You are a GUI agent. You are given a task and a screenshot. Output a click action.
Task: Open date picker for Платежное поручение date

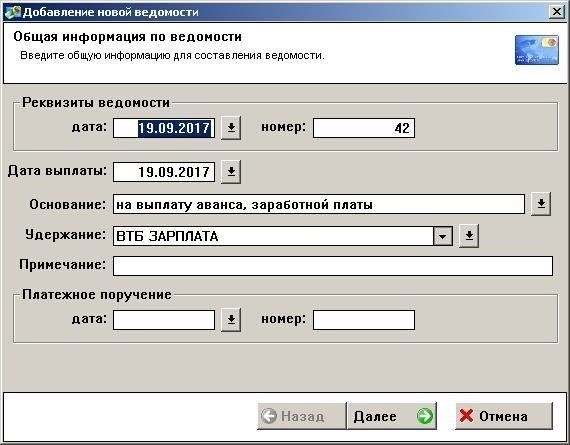tap(231, 320)
